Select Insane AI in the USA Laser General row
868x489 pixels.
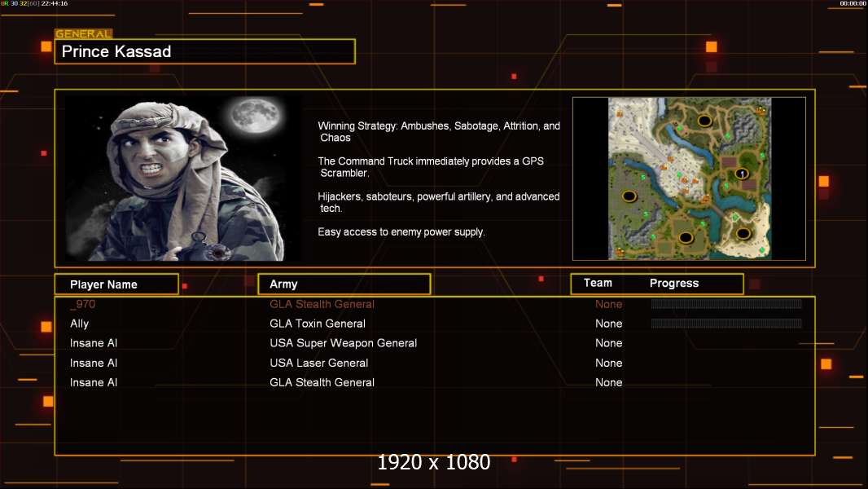[x=94, y=363]
